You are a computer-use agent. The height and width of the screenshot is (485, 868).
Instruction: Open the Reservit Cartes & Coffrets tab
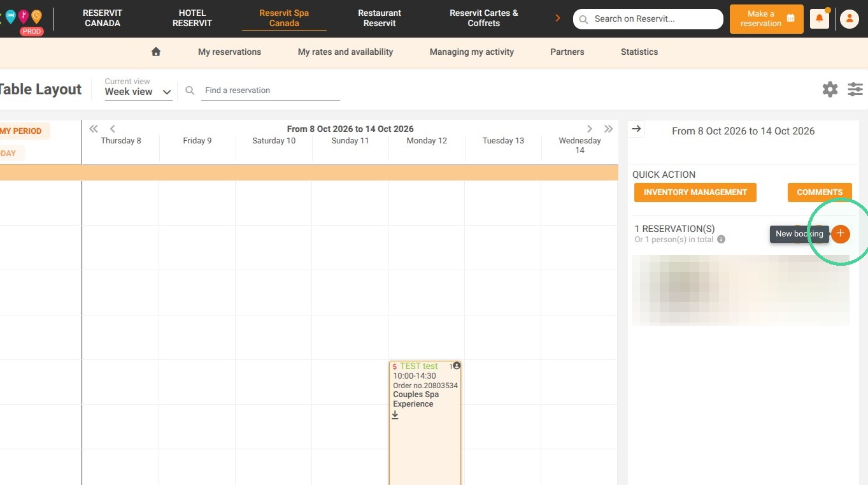tap(484, 18)
